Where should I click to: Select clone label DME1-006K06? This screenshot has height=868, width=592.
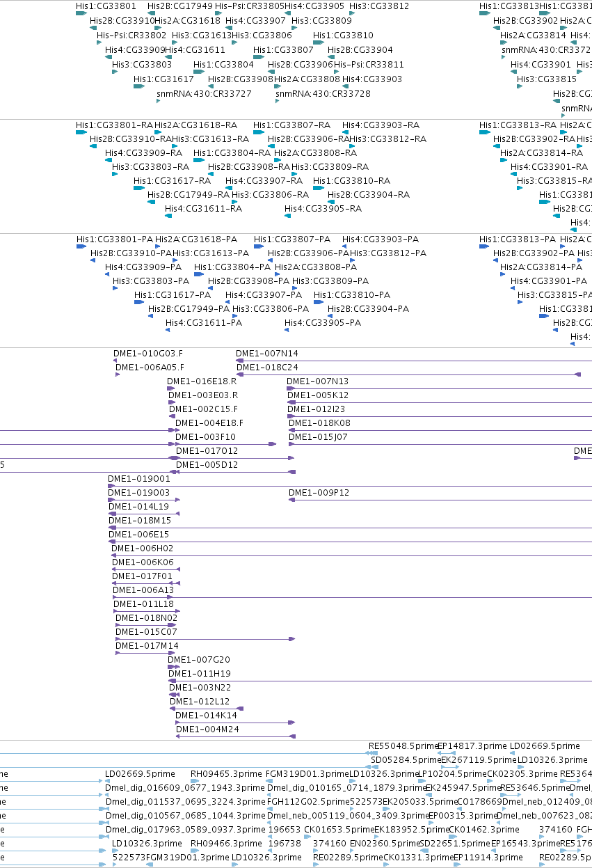143,562
